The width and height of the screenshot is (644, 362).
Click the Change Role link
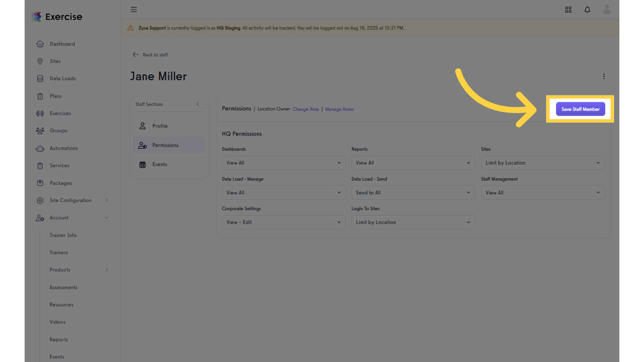(x=306, y=109)
